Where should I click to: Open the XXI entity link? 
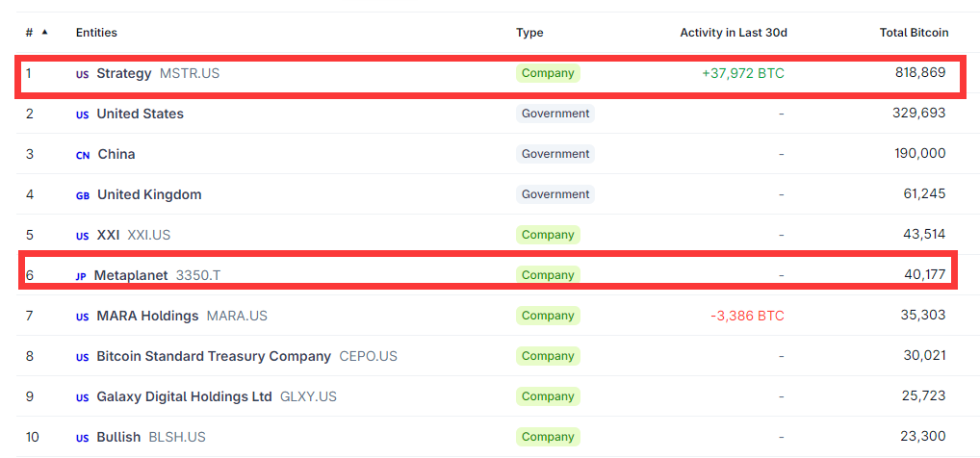[108, 235]
